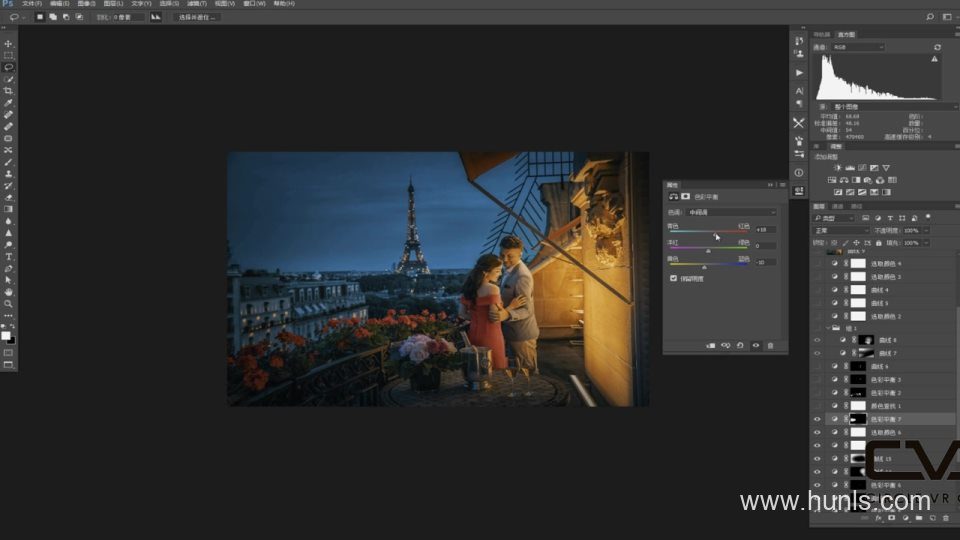Open the 图像(I) menu
This screenshot has height=540, width=960.
pyautogui.click(x=85, y=4)
